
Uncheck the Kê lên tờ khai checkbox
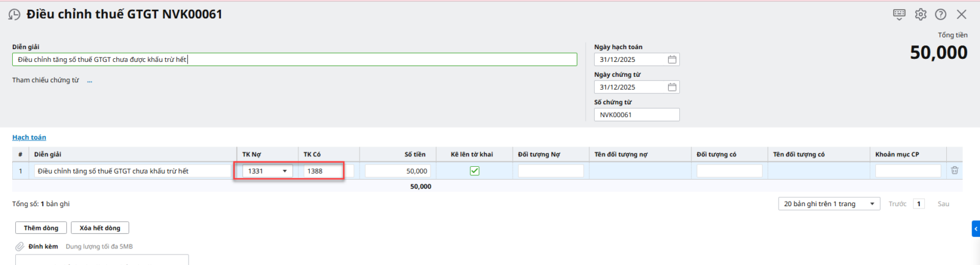[475, 171]
